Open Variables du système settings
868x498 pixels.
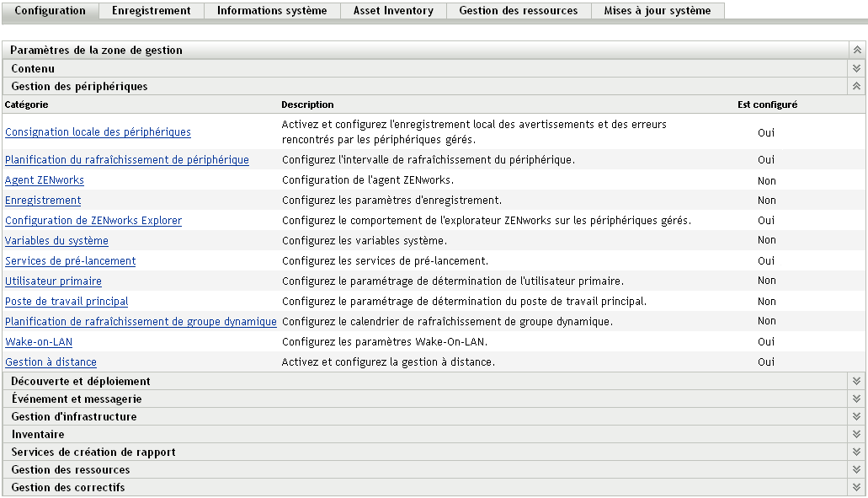(x=55, y=240)
